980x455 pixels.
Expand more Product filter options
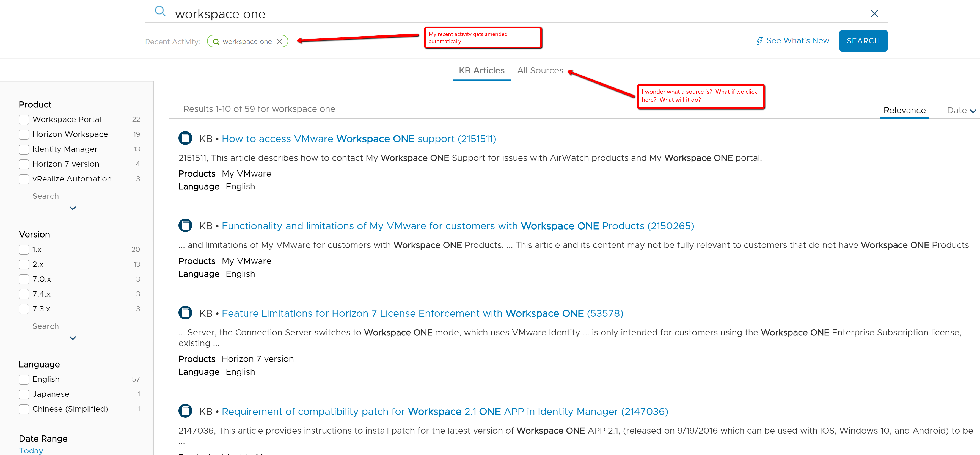[x=73, y=208]
